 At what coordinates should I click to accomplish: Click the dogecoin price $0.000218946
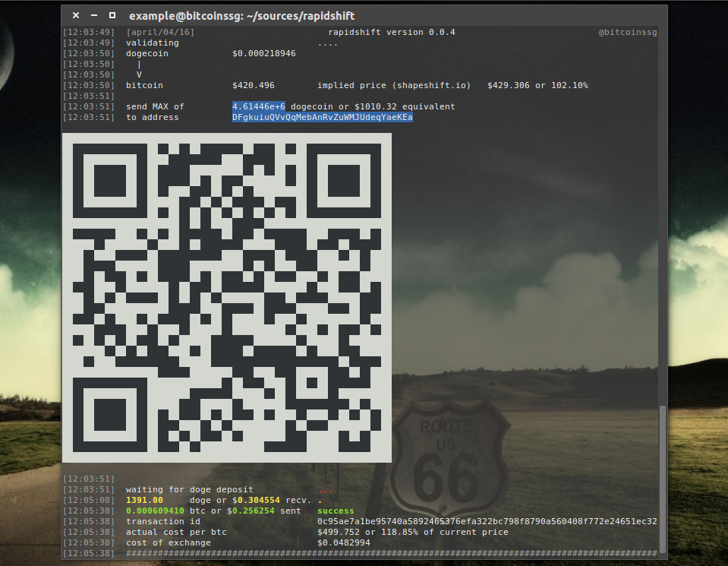coord(263,53)
